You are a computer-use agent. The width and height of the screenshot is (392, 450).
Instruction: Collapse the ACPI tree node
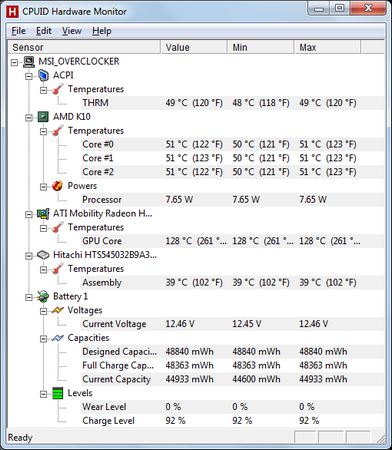(x=29, y=76)
